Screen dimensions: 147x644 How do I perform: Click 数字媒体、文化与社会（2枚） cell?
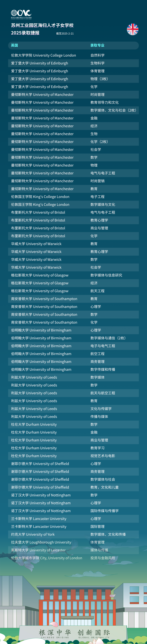click(114, 110)
